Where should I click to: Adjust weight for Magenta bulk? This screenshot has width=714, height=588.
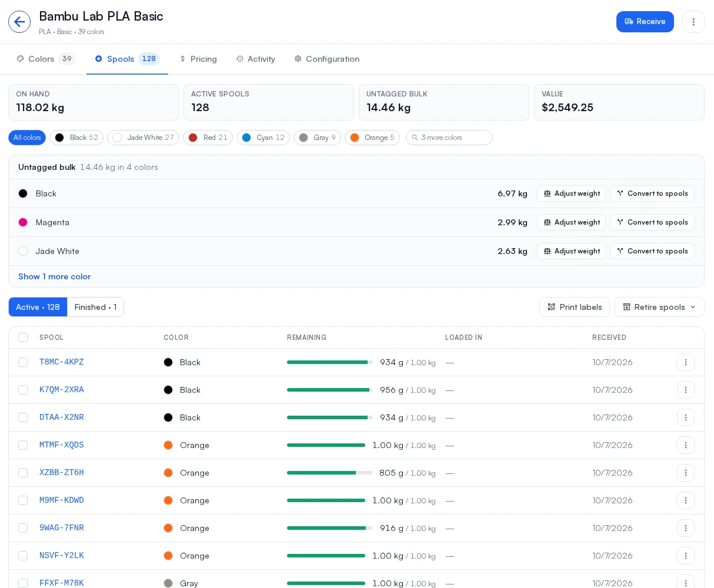(x=572, y=222)
